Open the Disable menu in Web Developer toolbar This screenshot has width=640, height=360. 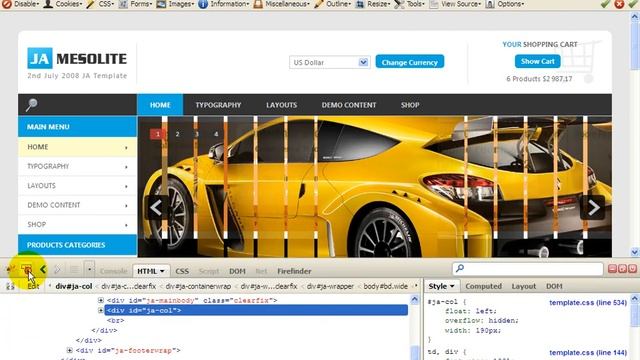tap(21, 4)
